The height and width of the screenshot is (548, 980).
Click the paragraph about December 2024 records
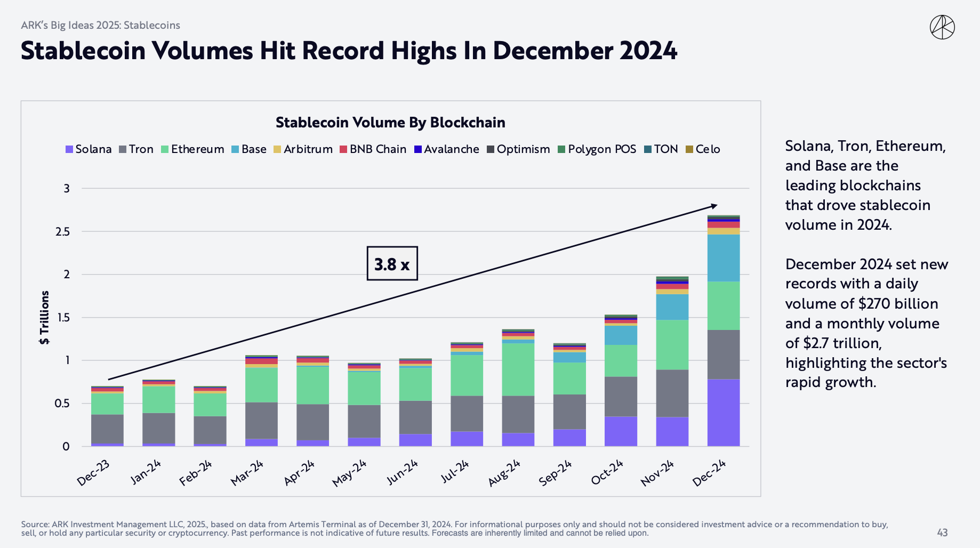coord(866,324)
